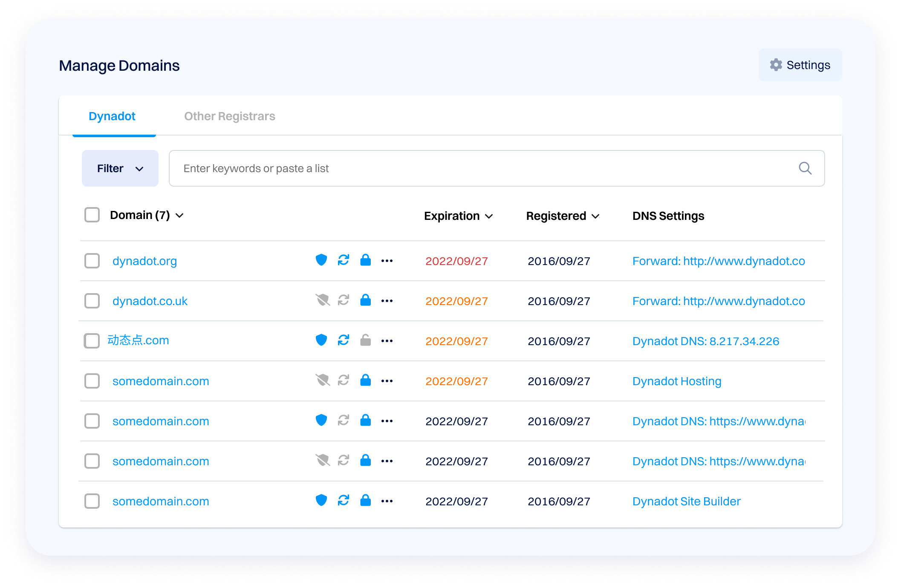Click the auto-renew icon for dynadot.org
The image size is (901, 588).
pos(344,260)
